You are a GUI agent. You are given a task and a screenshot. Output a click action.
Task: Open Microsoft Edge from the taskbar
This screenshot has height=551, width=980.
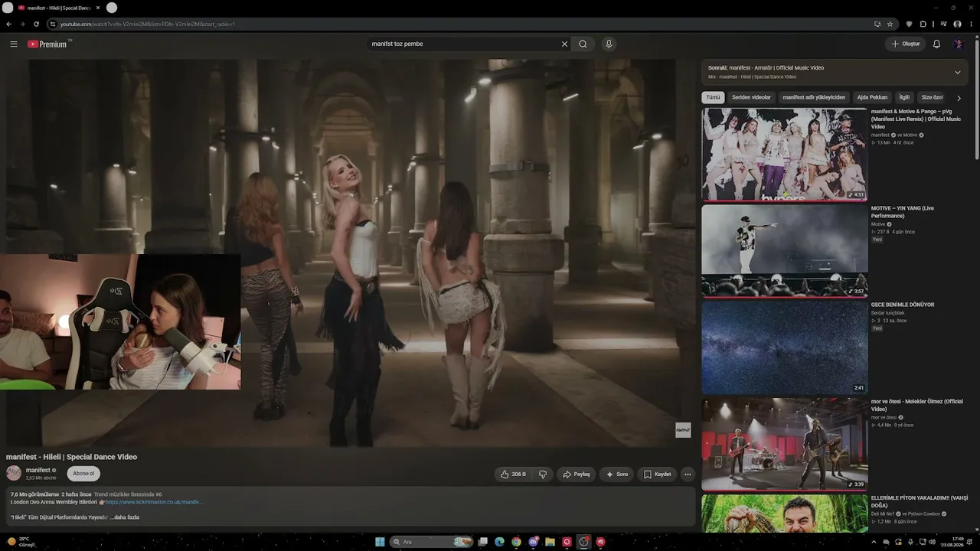[499, 542]
